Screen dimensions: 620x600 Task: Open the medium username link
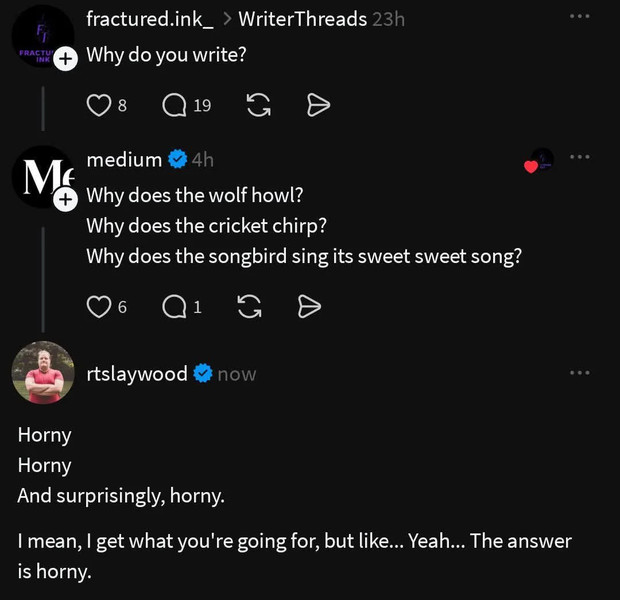click(x=124, y=160)
